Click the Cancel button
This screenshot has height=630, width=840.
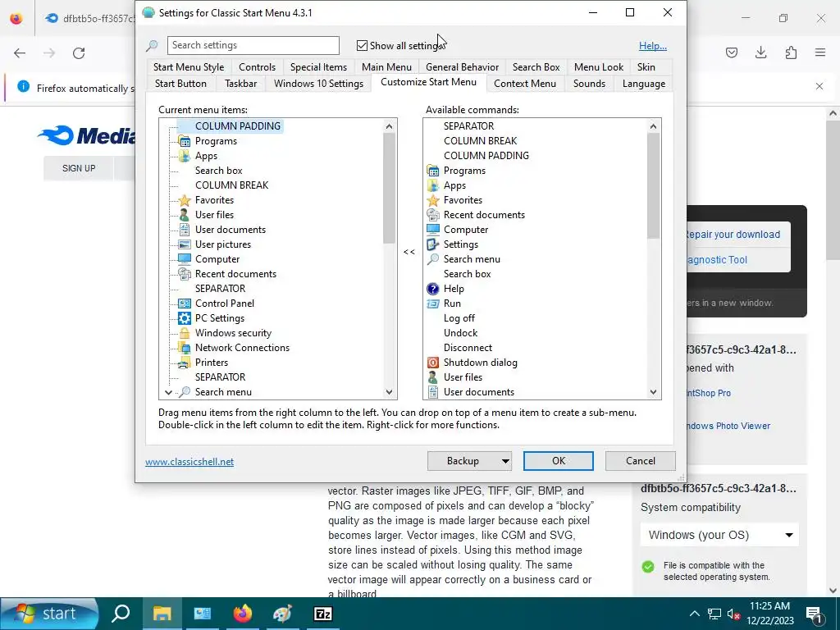pos(640,461)
